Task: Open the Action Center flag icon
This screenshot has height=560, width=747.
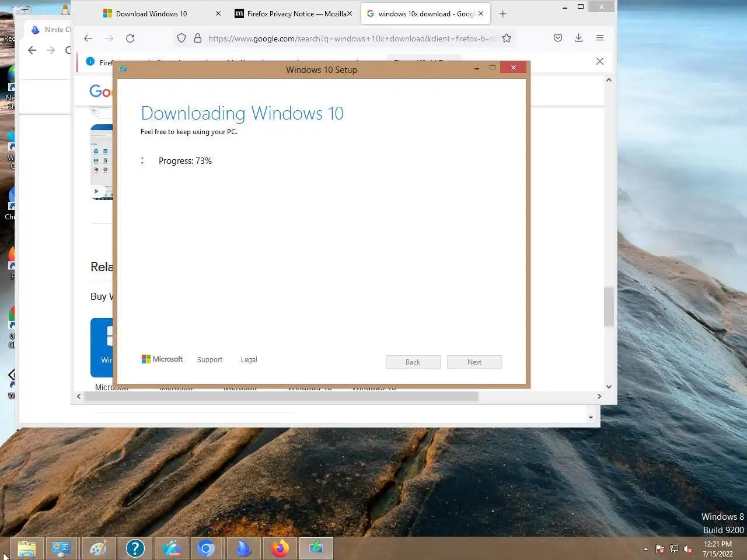Action: [660, 549]
